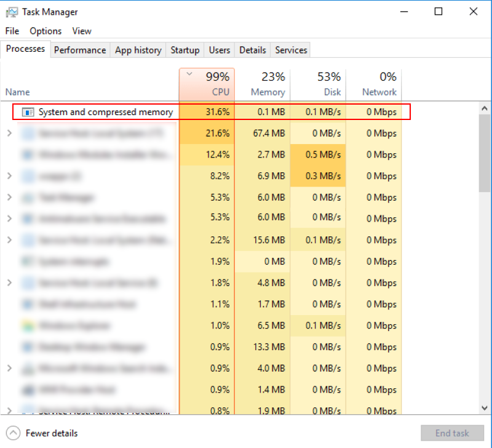
Task: Open the Startup tab
Action: coord(184,50)
